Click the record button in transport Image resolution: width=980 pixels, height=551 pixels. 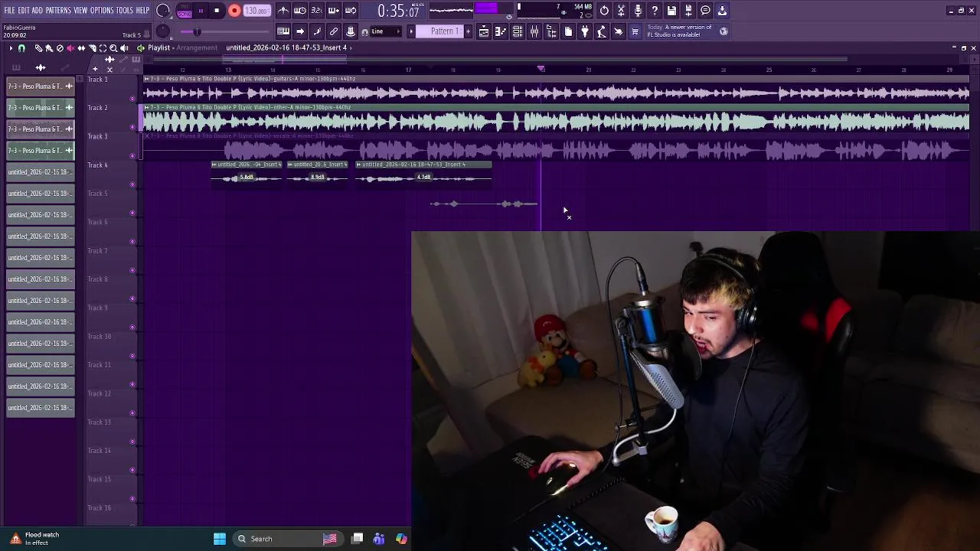234,11
